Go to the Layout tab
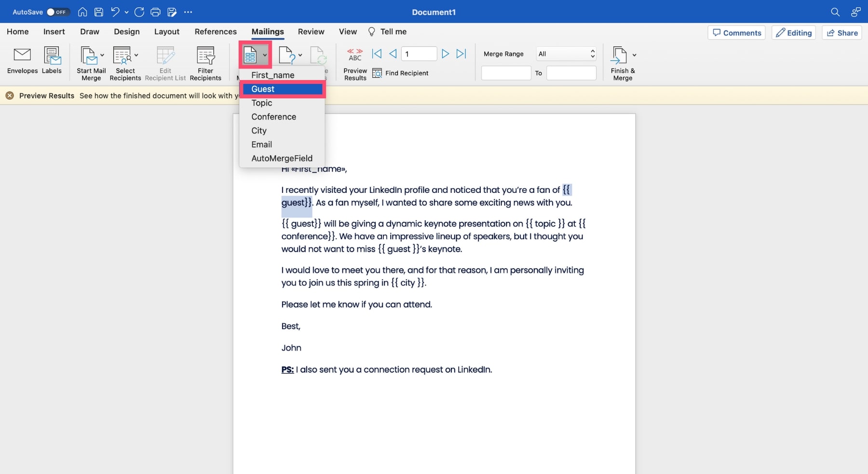The image size is (868, 474). pos(167,31)
